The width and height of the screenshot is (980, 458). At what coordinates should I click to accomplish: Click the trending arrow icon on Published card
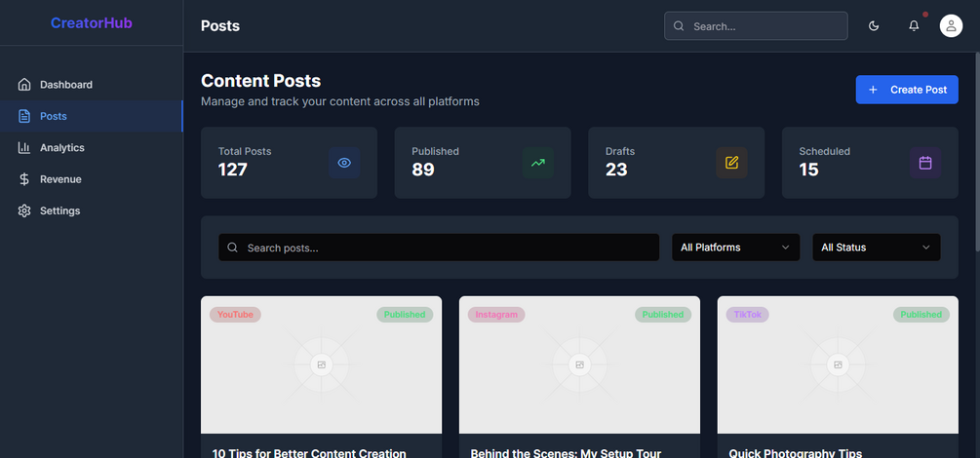pos(537,163)
